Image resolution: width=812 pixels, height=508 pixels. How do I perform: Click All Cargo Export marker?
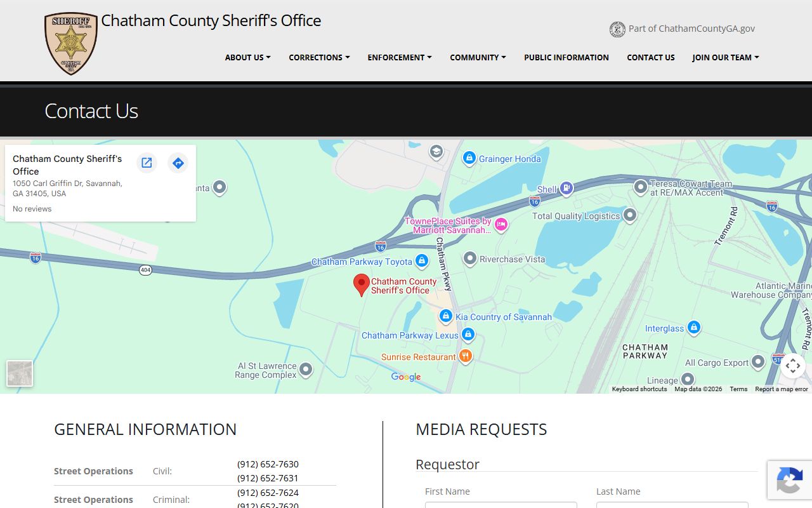[x=758, y=362]
